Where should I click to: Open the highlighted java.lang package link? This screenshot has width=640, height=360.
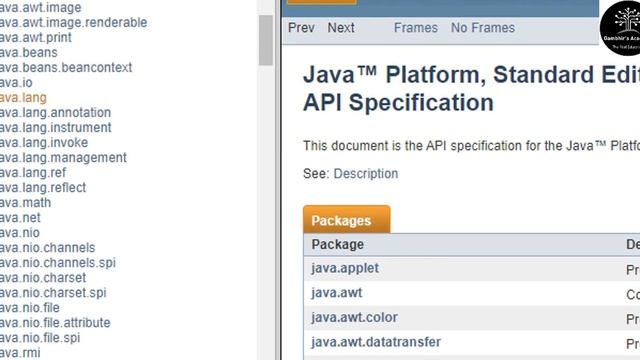[x=23, y=98]
